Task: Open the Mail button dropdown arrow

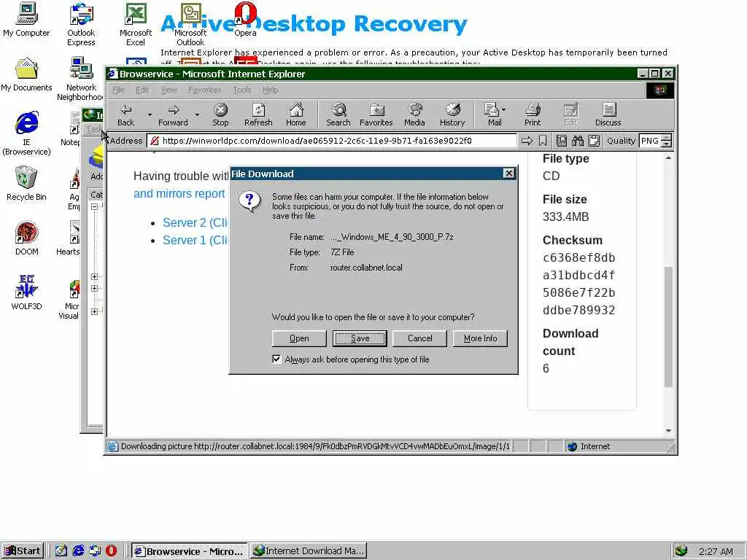Action: pos(504,109)
